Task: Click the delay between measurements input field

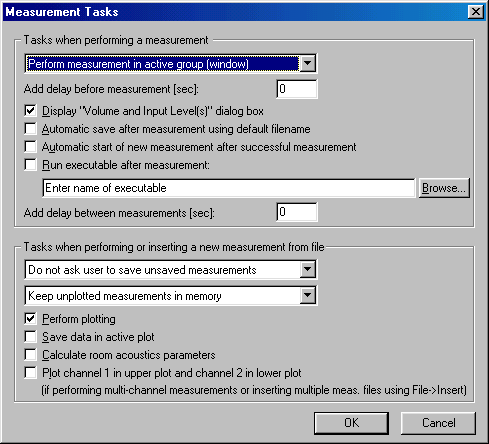Action: [x=297, y=212]
